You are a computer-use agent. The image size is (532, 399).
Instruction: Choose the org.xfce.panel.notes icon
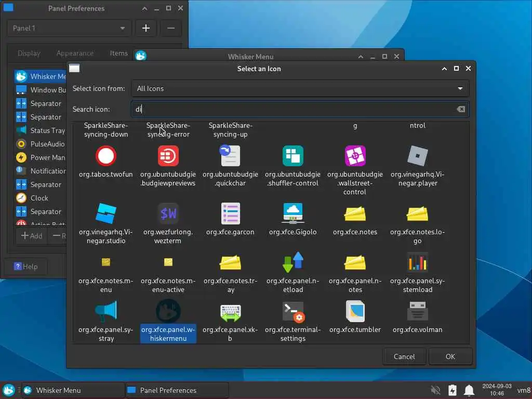[355, 262]
